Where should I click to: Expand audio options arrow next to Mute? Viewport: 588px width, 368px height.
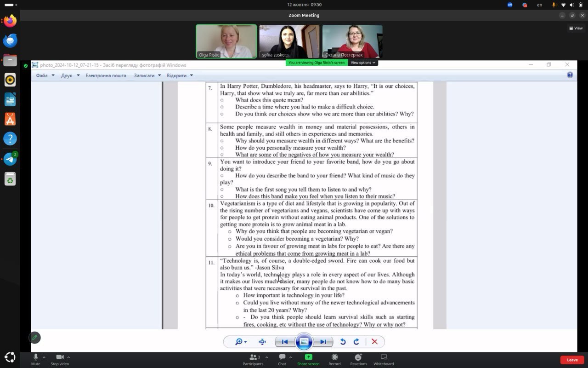[x=44, y=357]
